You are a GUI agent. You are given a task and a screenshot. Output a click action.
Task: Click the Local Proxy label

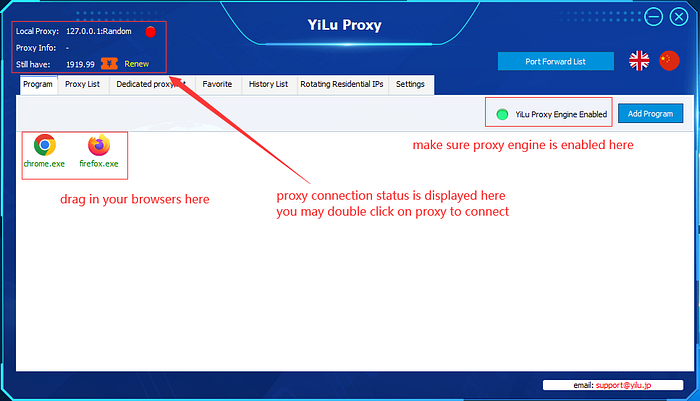point(38,31)
